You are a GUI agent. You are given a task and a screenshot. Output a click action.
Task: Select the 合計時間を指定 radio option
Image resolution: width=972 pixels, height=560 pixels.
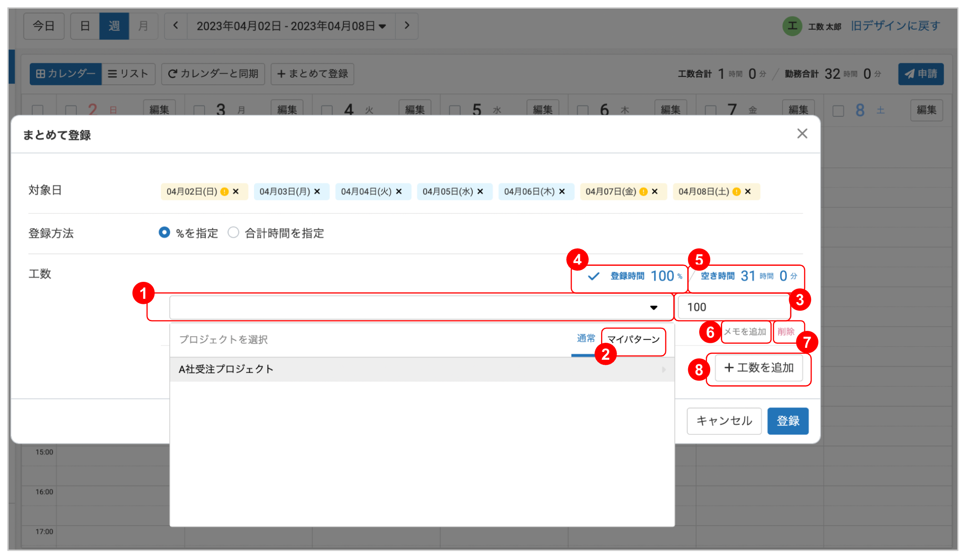coord(233,233)
